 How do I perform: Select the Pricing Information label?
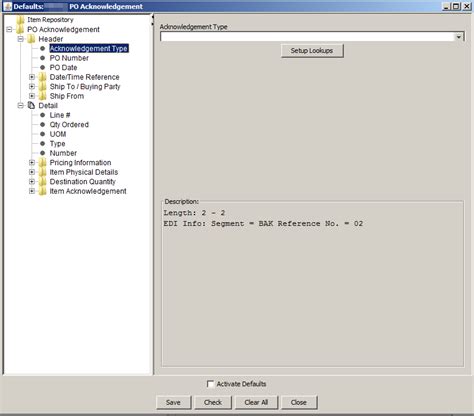[80, 163]
